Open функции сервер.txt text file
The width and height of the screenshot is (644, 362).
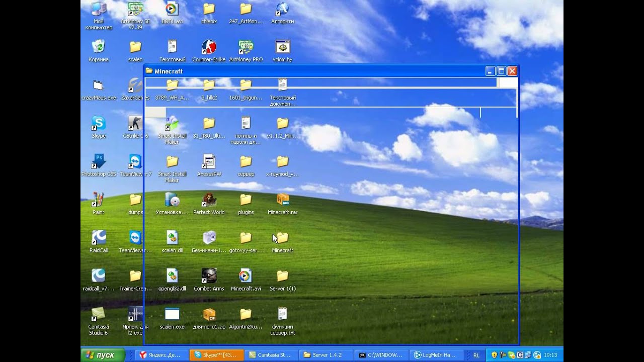coord(283,321)
